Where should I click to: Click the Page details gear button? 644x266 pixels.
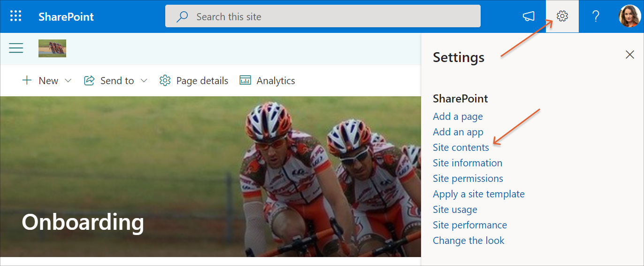click(x=194, y=81)
